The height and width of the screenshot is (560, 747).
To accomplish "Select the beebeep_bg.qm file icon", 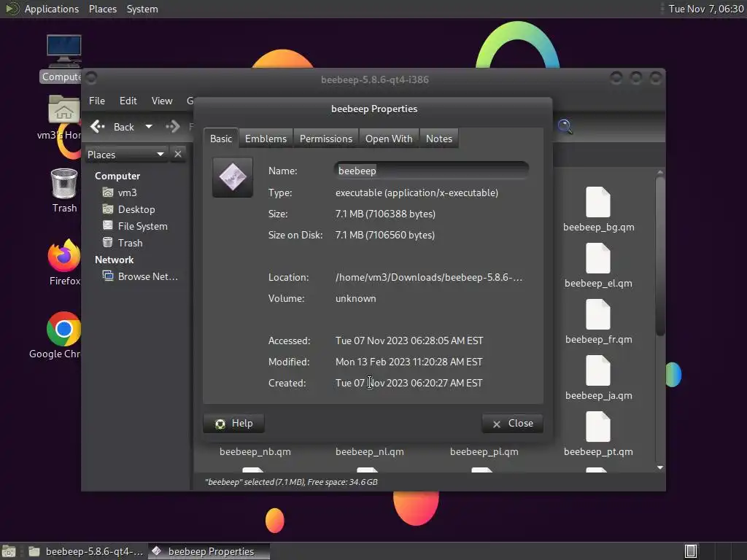I will pos(598,202).
